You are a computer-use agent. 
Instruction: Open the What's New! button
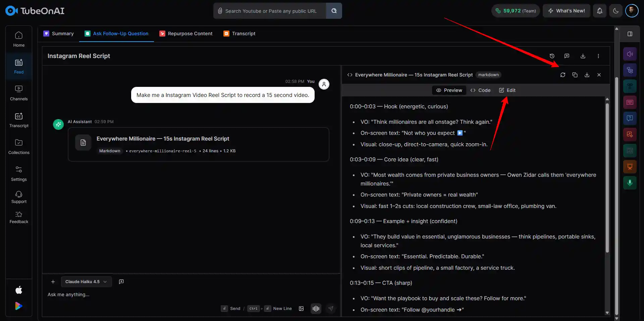tap(567, 11)
